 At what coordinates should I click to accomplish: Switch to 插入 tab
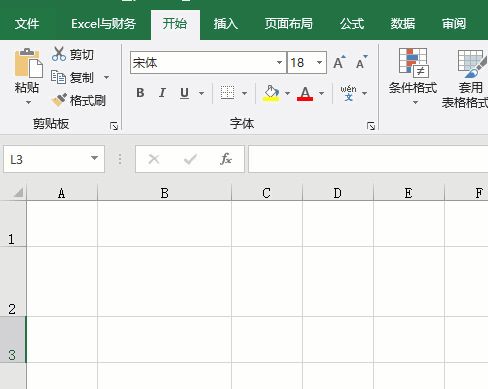coord(226,24)
